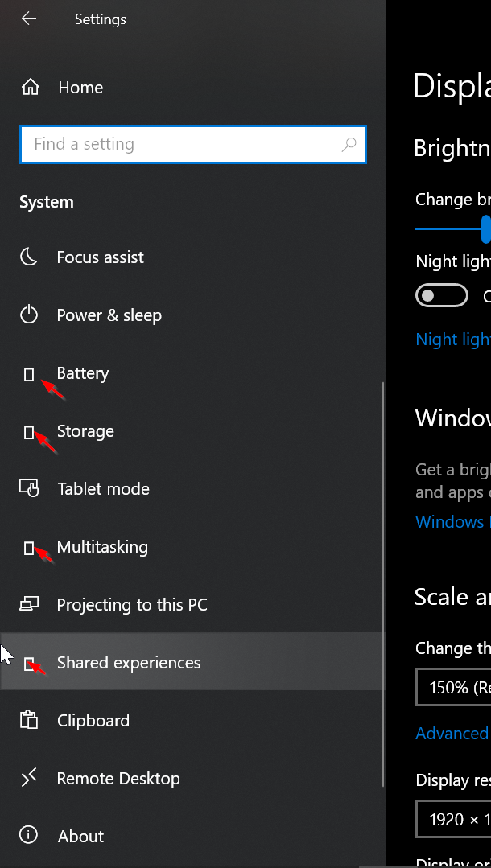Open Night light settings link
Screen dimensions: 491x868
(452, 339)
